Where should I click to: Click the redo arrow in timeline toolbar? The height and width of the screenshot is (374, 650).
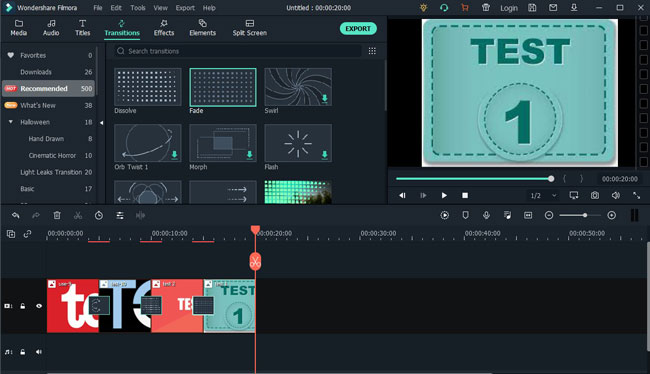point(36,215)
